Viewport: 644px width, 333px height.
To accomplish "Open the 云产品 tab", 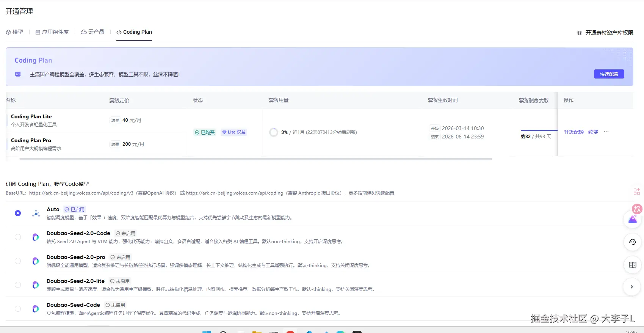I will pos(92,32).
